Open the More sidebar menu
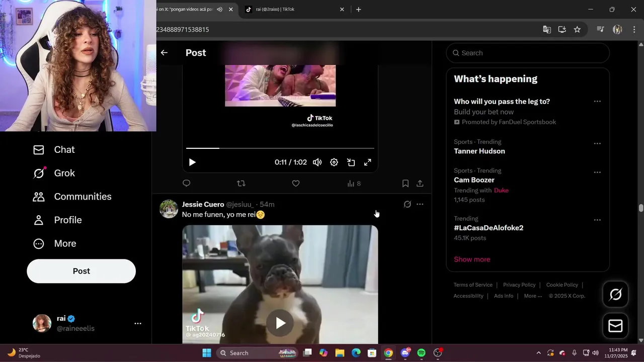Viewport: 644px width, 362px height. pyautogui.click(x=54, y=243)
